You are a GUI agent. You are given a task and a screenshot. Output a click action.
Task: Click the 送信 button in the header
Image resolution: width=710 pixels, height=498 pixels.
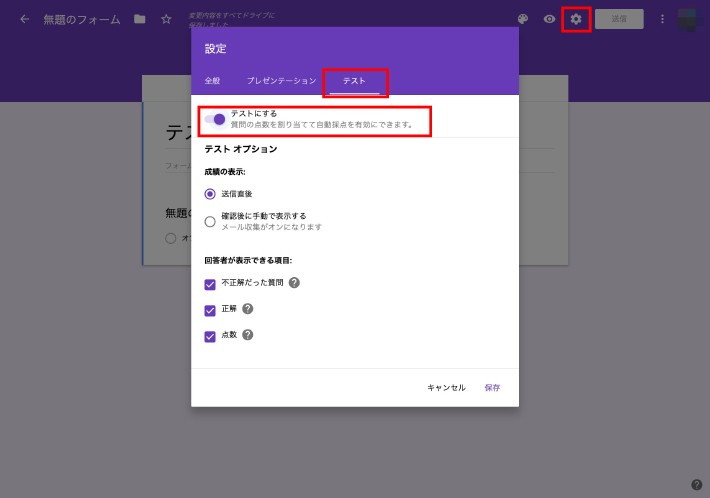tap(619, 19)
